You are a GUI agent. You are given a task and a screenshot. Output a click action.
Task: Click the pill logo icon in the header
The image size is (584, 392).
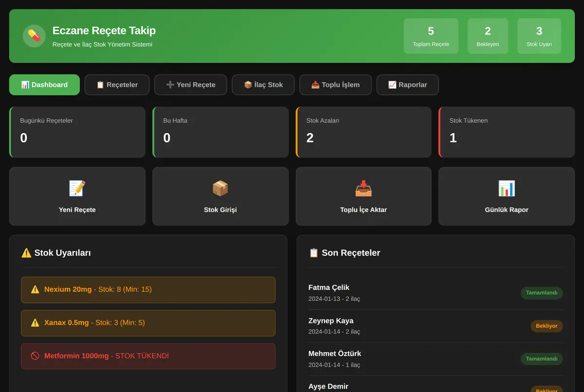coord(34,36)
